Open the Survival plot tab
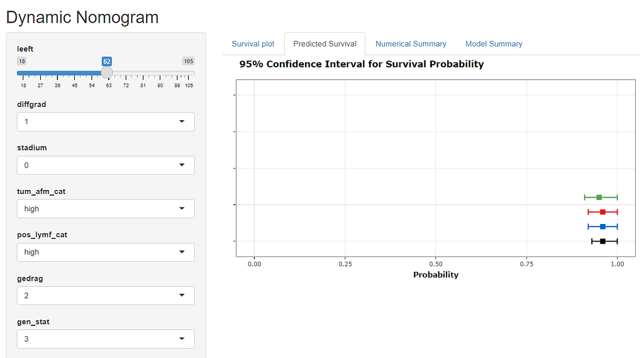The height and width of the screenshot is (358, 644). click(253, 44)
